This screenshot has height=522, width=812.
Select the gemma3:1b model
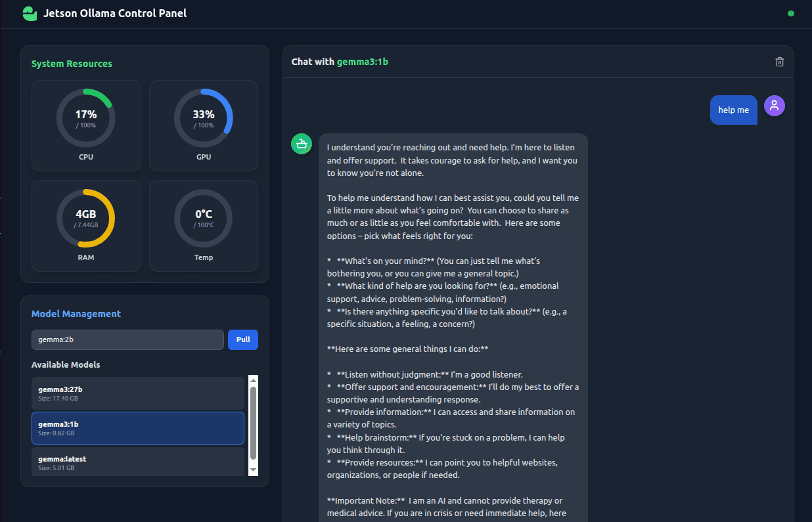137,428
